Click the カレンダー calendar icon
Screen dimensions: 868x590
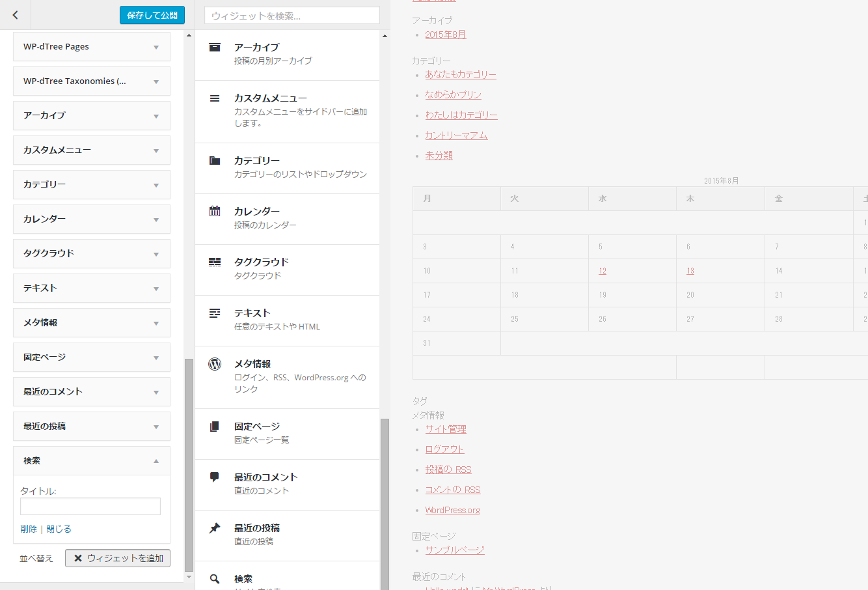click(215, 211)
